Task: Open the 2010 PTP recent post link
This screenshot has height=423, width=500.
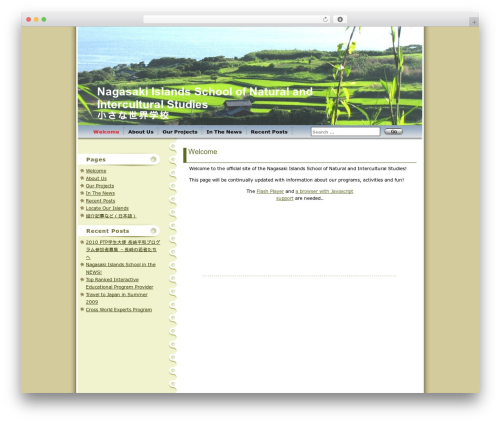Action: (x=123, y=250)
